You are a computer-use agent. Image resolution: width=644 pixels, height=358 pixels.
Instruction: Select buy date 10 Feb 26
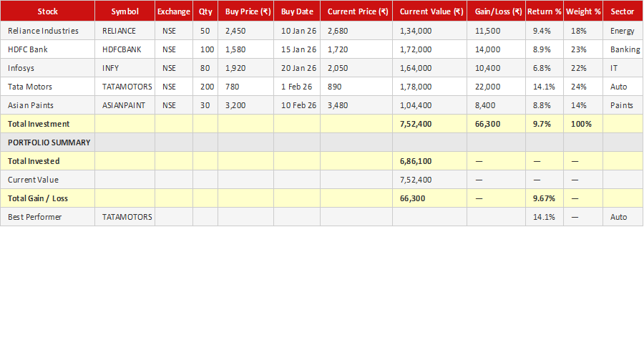297,105
